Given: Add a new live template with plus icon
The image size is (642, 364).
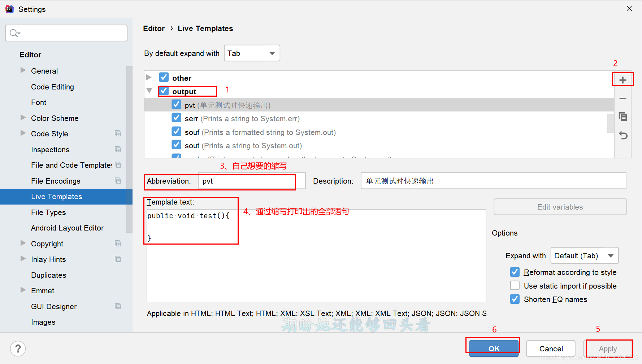Looking at the screenshot, I should pyautogui.click(x=623, y=80).
